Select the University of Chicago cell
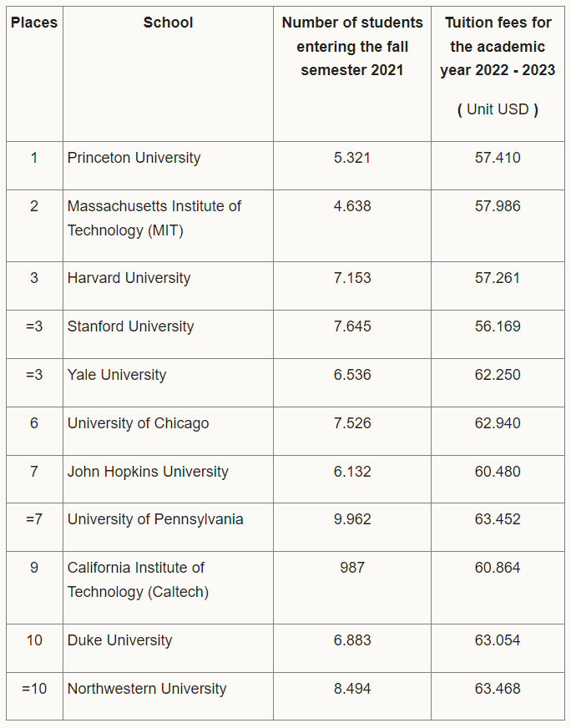The image size is (571, 728). point(168,432)
